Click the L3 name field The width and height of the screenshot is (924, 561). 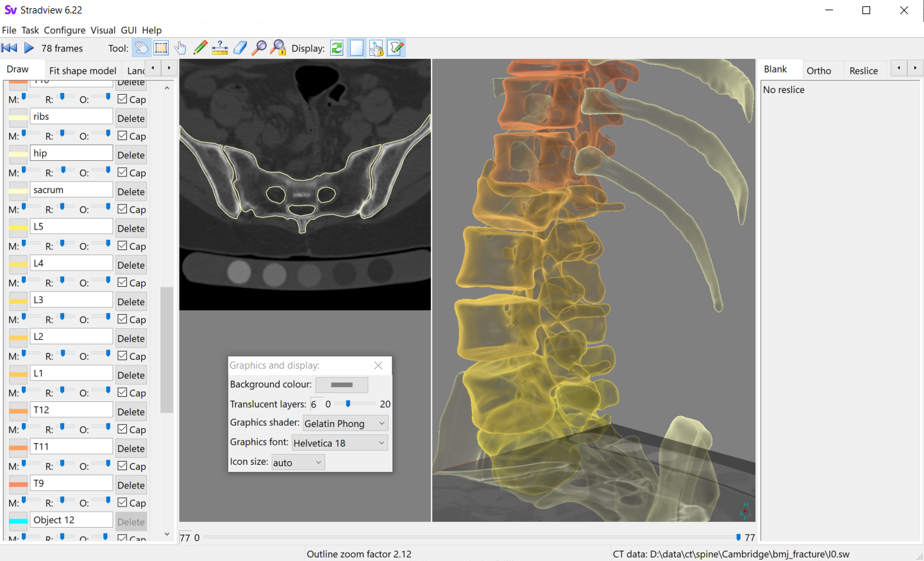(72, 300)
